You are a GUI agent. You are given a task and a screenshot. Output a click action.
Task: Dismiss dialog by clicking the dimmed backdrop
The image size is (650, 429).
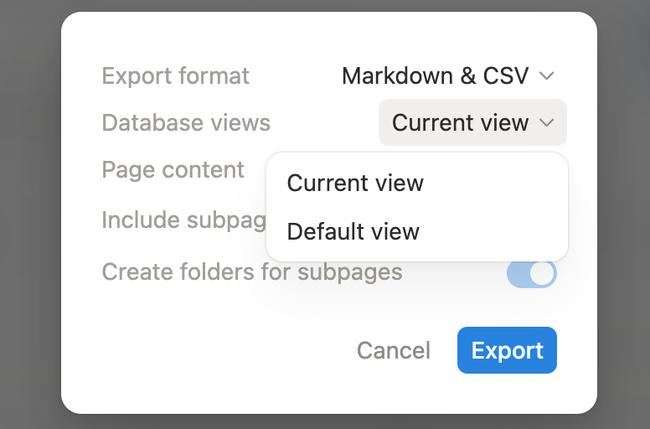coord(29,207)
